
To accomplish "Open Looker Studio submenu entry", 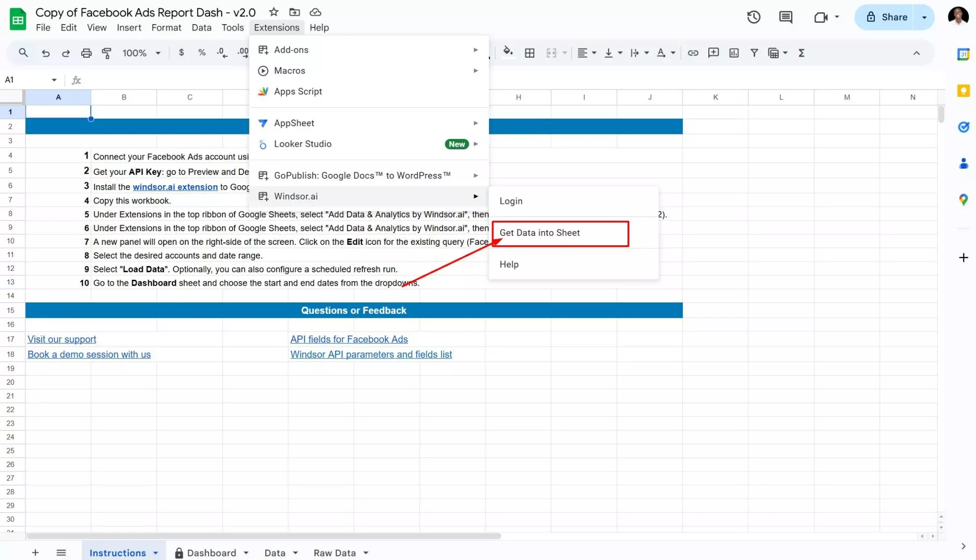I will pyautogui.click(x=369, y=144).
